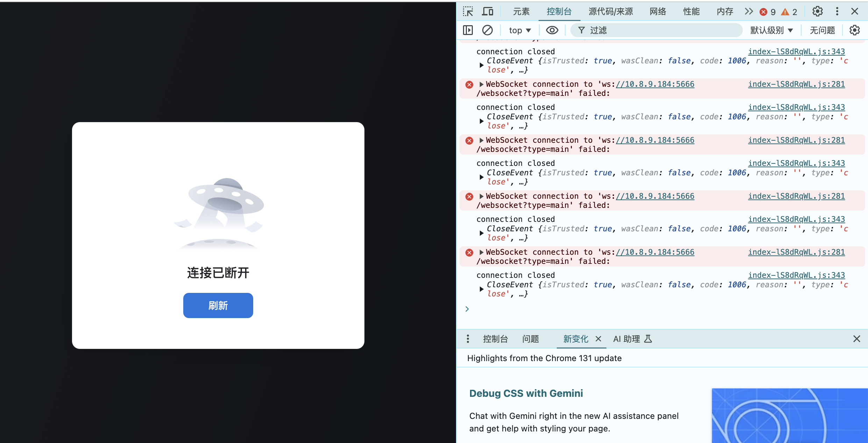Screen dimensions: 868x443
Task: Expand the third WebSocket connection error entry
Action: coord(482,196)
